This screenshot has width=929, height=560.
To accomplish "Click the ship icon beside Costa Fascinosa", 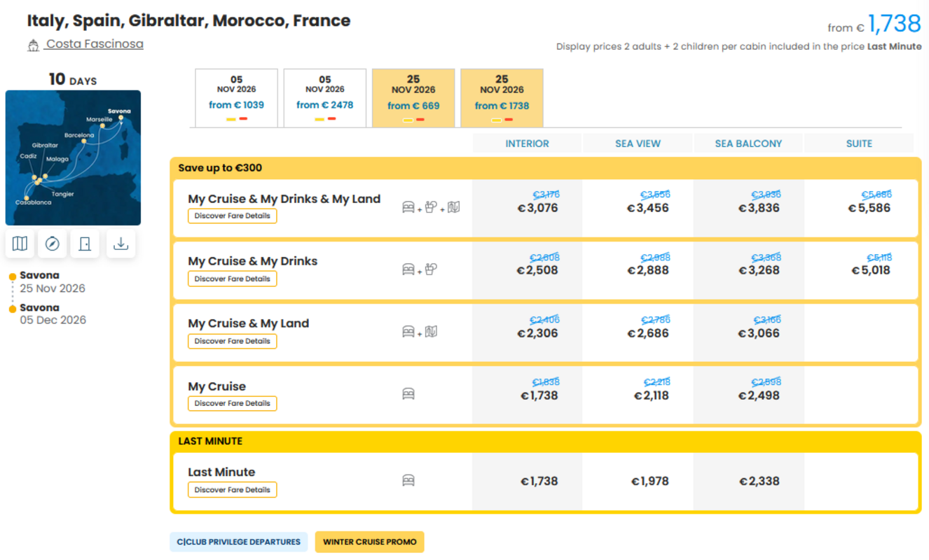I will click(x=33, y=45).
